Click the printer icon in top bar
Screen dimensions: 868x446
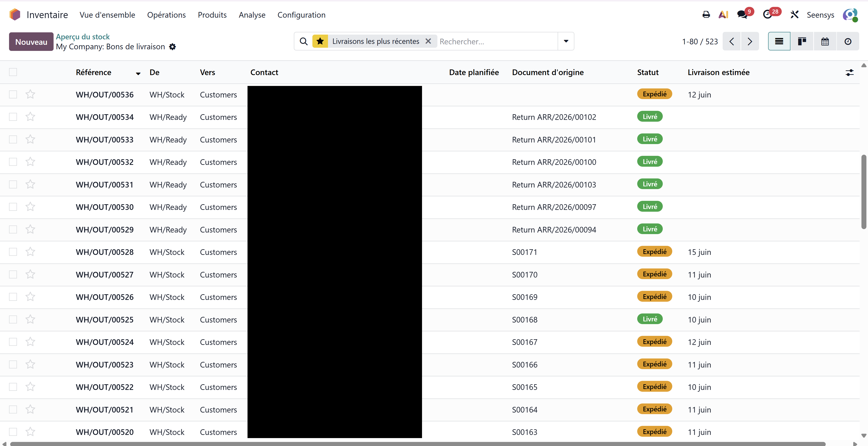click(x=706, y=14)
